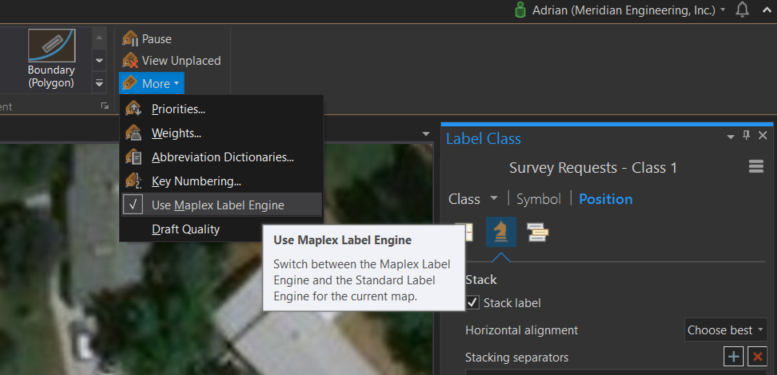Pause labeling with the Pause icon

pos(130,39)
